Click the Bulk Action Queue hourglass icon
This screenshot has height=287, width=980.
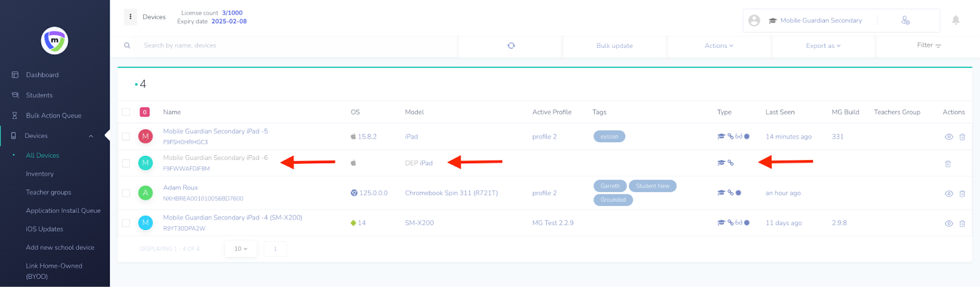[x=15, y=115]
